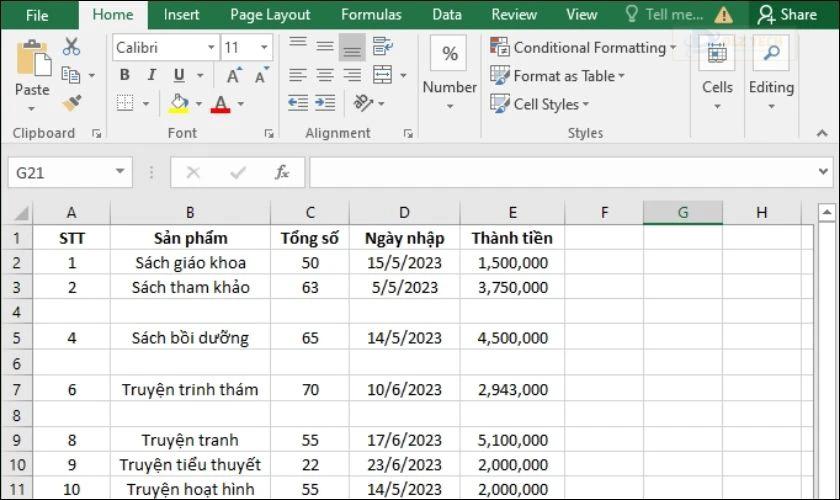
Task: Collapse the ribbon with the chevron
Action: tap(822, 133)
